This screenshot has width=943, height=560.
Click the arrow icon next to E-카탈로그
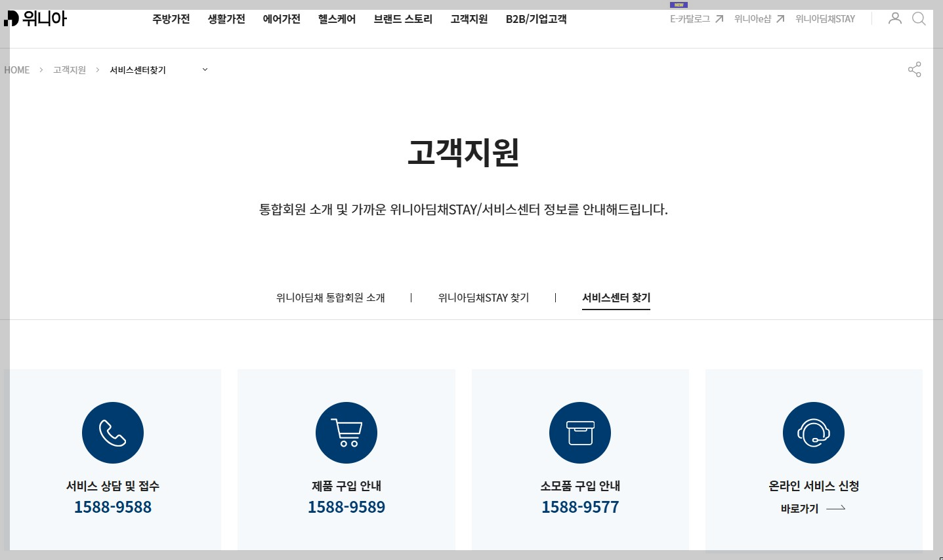[719, 19]
